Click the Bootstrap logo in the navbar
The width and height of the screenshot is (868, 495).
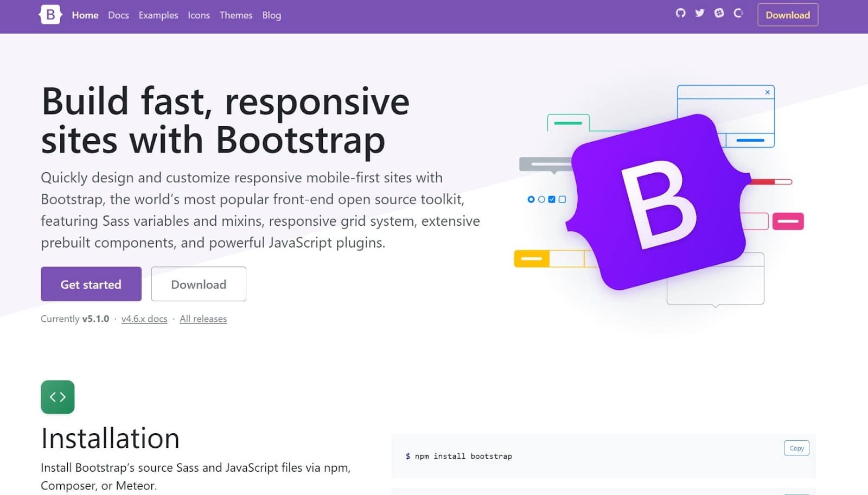(x=50, y=15)
